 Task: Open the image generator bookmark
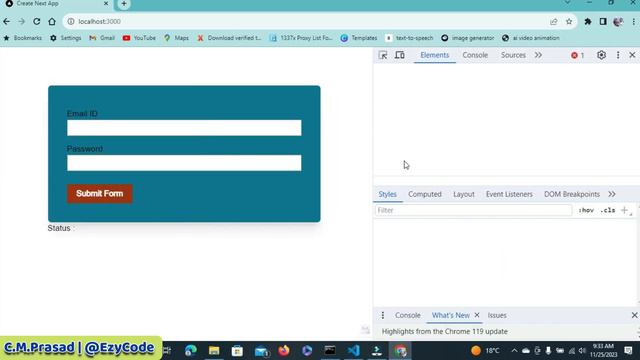tap(468, 38)
